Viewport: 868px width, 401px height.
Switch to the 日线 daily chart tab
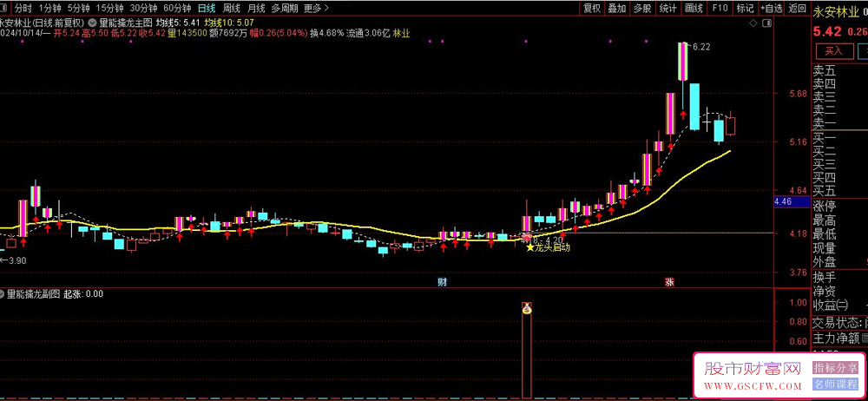pos(207,9)
